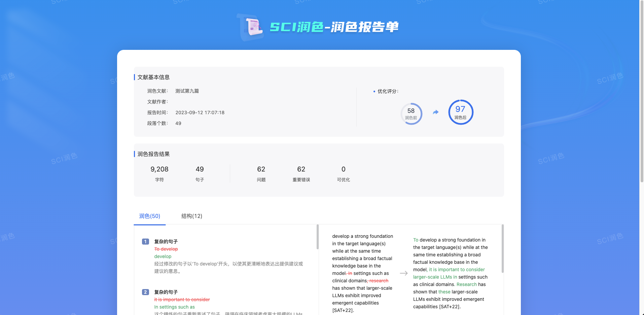The image size is (644, 315).
Task: Click the blue dot beside 优化评分
Action: coord(373,91)
